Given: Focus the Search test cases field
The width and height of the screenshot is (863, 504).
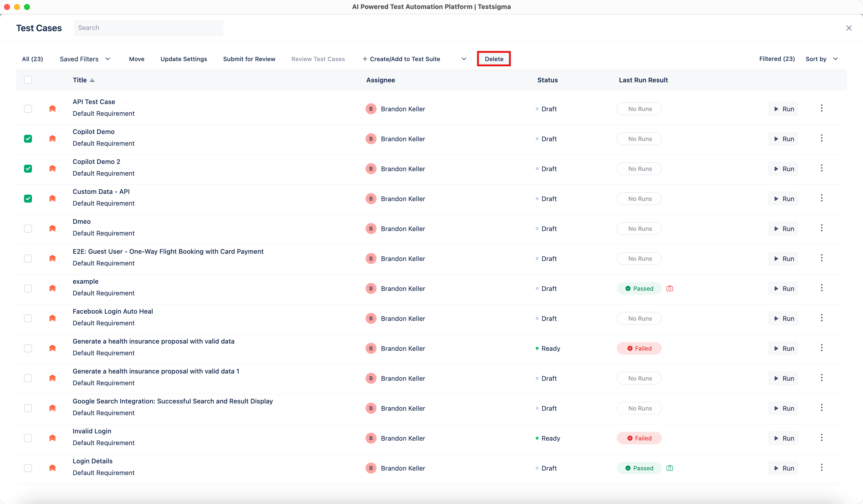Looking at the screenshot, I should [148, 28].
